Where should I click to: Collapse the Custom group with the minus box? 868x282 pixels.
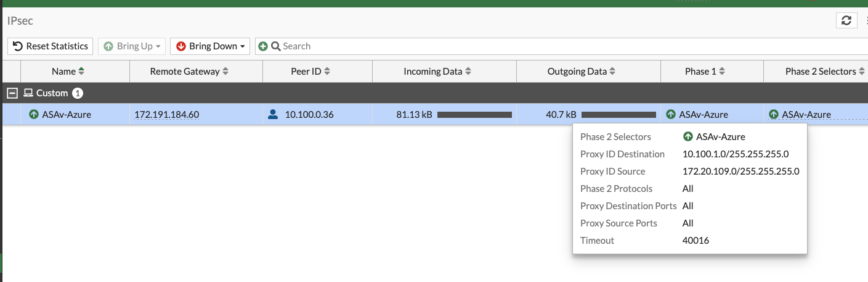(11, 93)
